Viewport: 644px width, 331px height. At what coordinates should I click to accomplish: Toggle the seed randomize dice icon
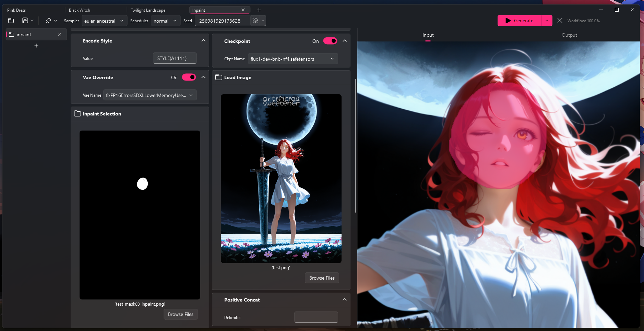click(255, 21)
